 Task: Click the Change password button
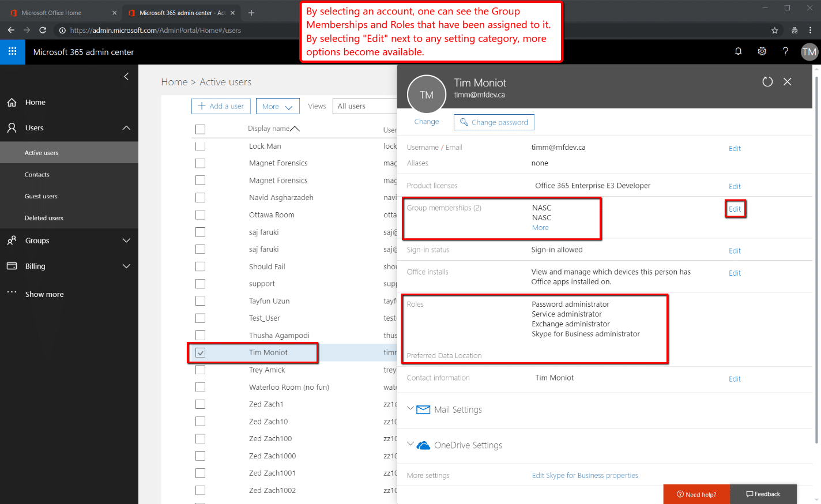coord(494,122)
